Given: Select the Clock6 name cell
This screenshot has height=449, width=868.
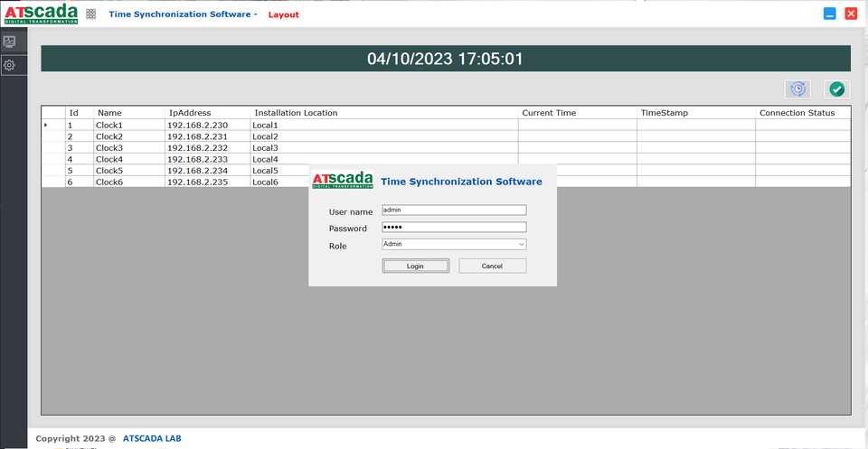Looking at the screenshot, I should (x=129, y=182).
